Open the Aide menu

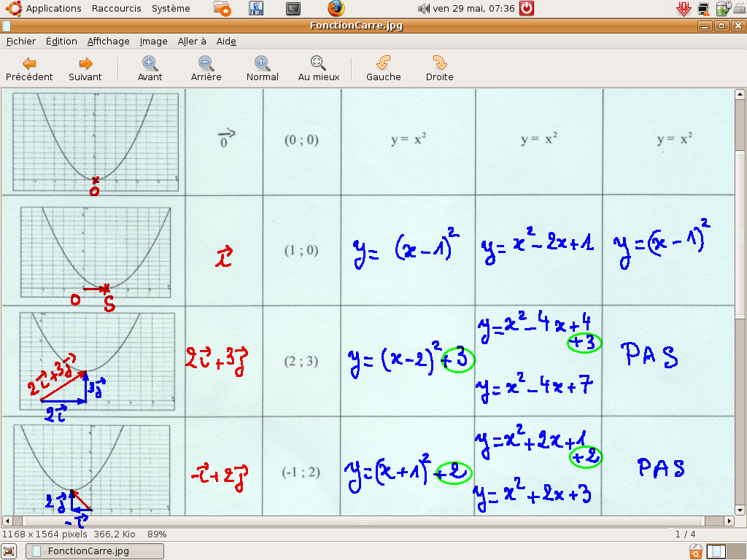[x=226, y=42]
